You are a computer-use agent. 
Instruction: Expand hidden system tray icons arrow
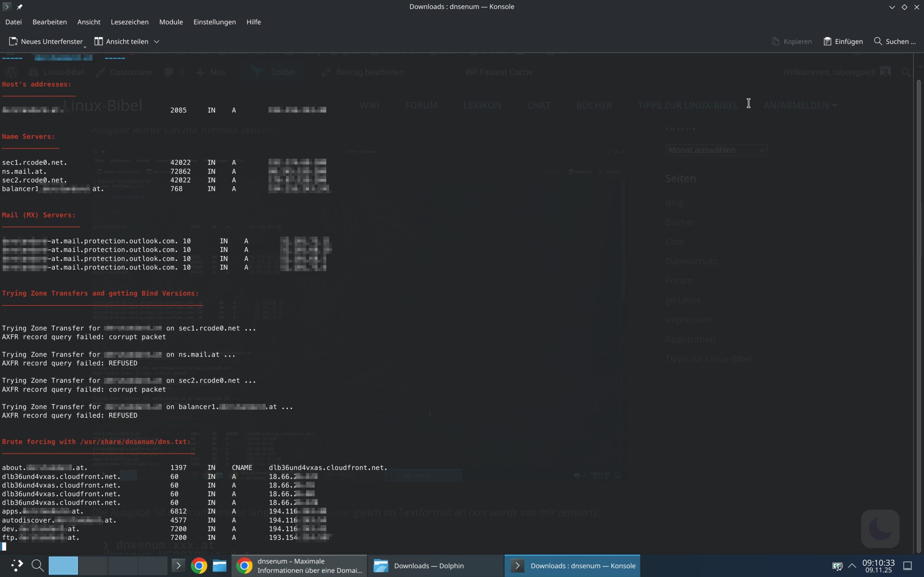(852, 565)
